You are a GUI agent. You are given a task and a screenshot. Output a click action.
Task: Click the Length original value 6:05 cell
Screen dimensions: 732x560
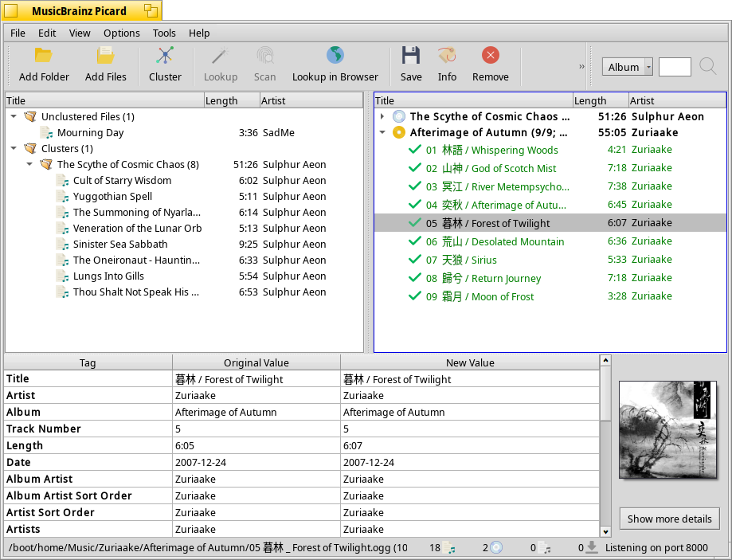(x=256, y=445)
